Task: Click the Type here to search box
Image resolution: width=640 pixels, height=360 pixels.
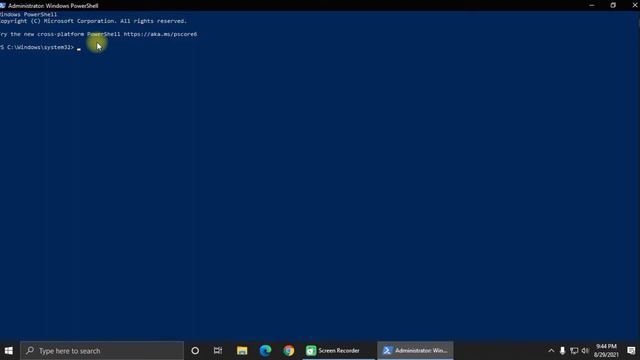Action: (x=102, y=351)
